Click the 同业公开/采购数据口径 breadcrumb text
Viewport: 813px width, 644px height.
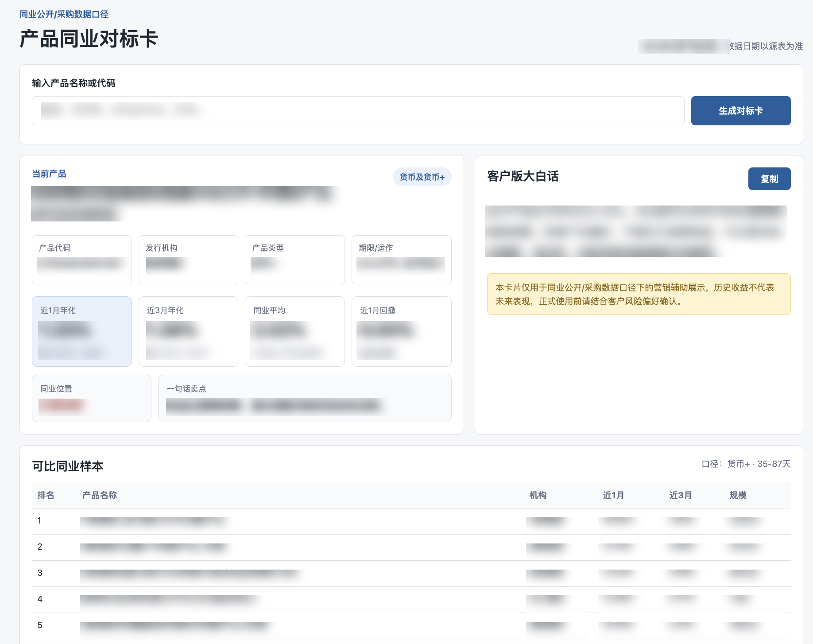tap(64, 14)
